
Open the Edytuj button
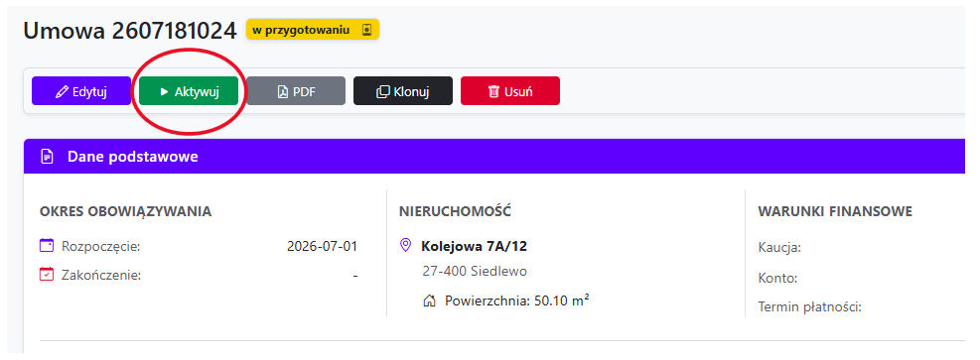[x=81, y=91]
